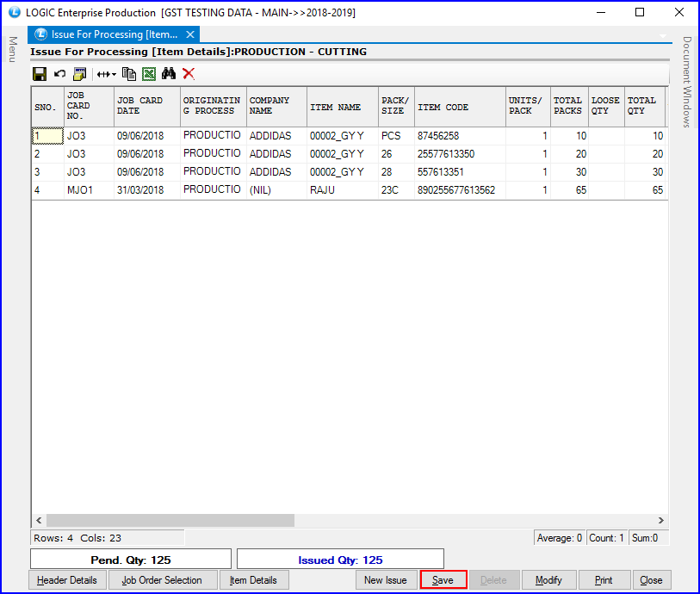Viewport: 700px width, 594px height.
Task: Click the horizontal scrollbar thumb
Action: (x=170, y=520)
